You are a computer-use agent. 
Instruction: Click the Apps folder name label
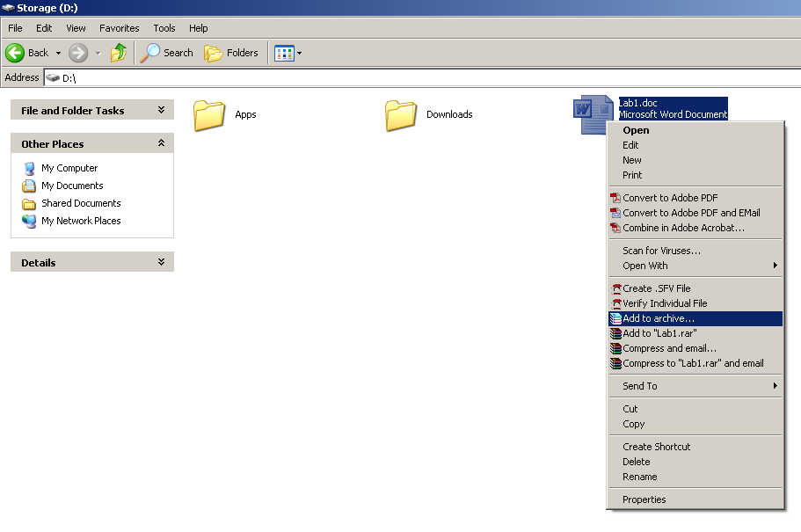click(x=245, y=114)
